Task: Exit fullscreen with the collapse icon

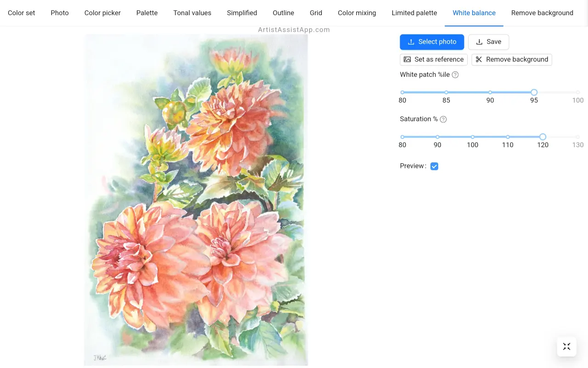Action: point(567,347)
